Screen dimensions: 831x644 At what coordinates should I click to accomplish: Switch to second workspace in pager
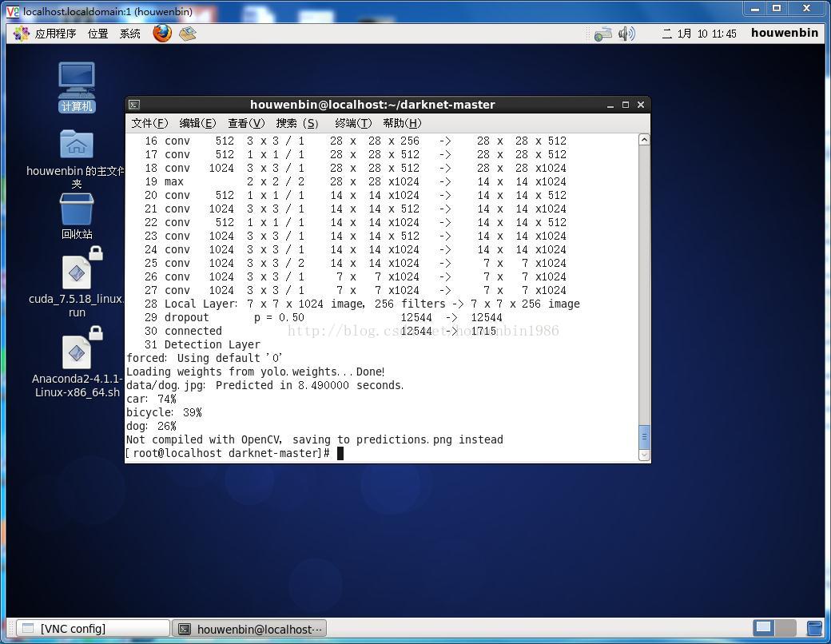[785, 628]
